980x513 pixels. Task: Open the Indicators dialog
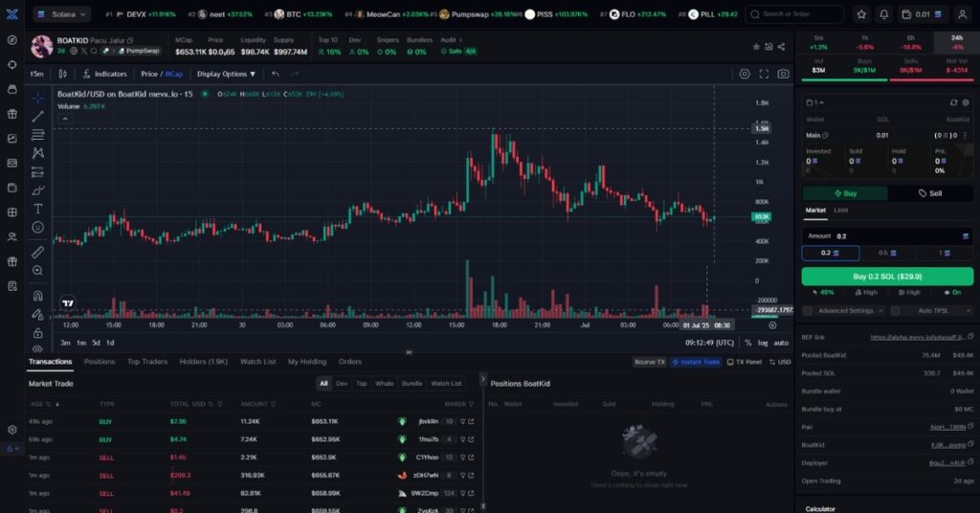pyautogui.click(x=105, y=74)
